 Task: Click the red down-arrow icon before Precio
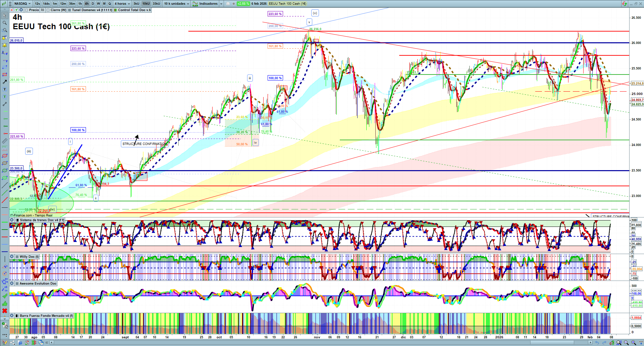(12, 10)
